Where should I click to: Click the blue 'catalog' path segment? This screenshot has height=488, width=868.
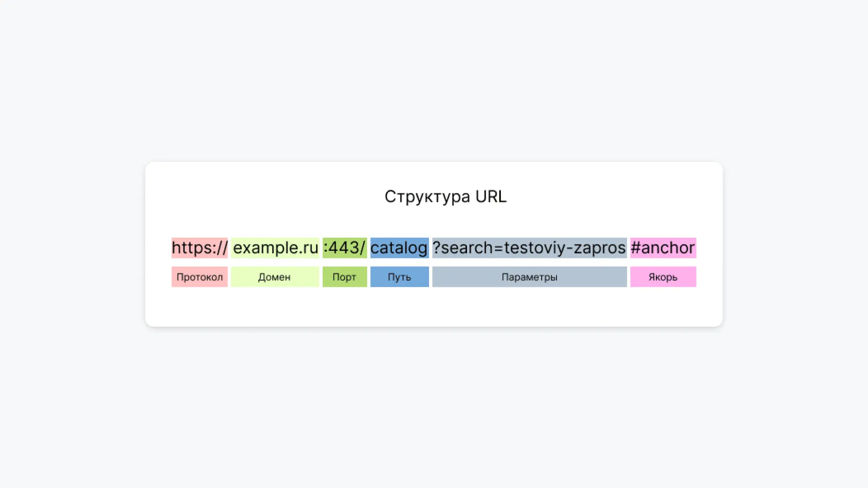(x=399, y=248)
